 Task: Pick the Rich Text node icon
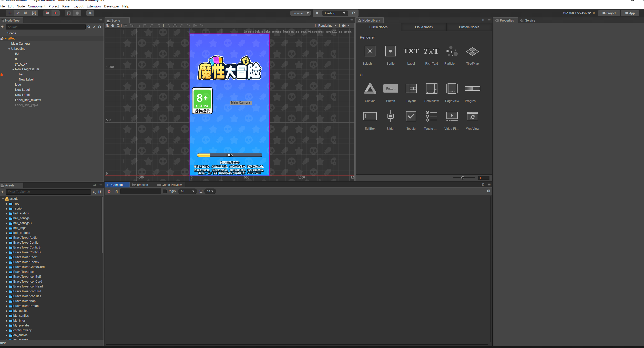431,51
